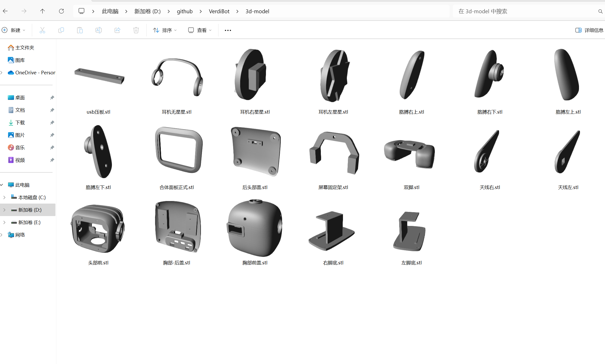Navigate to VerdiBot in breadcrumb
This screenshot has width=605, height=364.
tap(219, 11)
